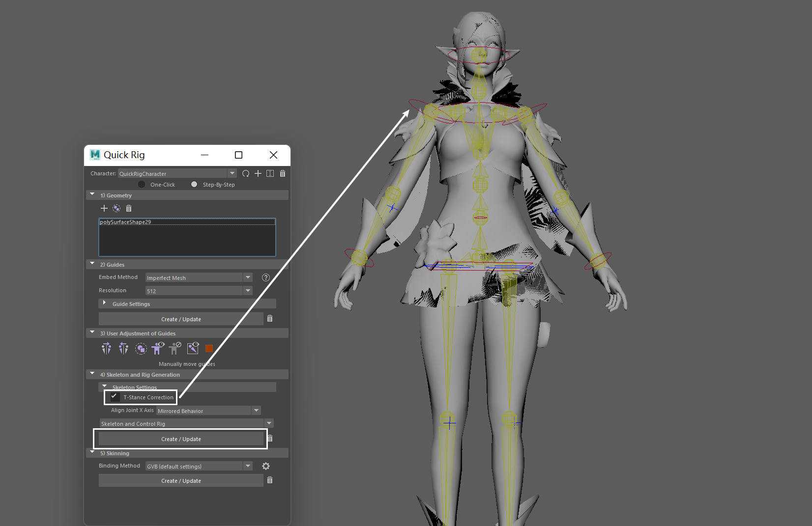This screenshot has width=812, height=526.
Task: Add selected meshes in Geometry section
Action: coord(104,208)
